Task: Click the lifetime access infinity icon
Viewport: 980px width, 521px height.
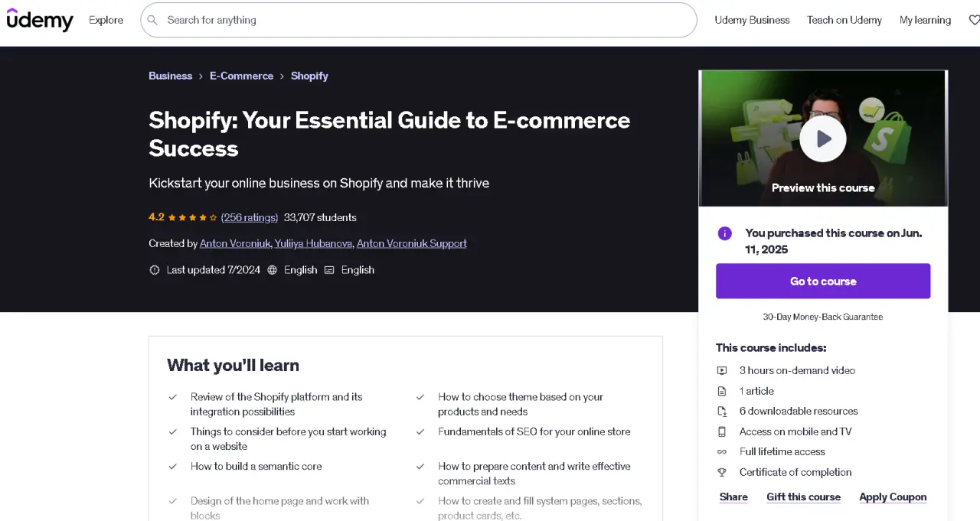Action: click(x=721, y=451)
